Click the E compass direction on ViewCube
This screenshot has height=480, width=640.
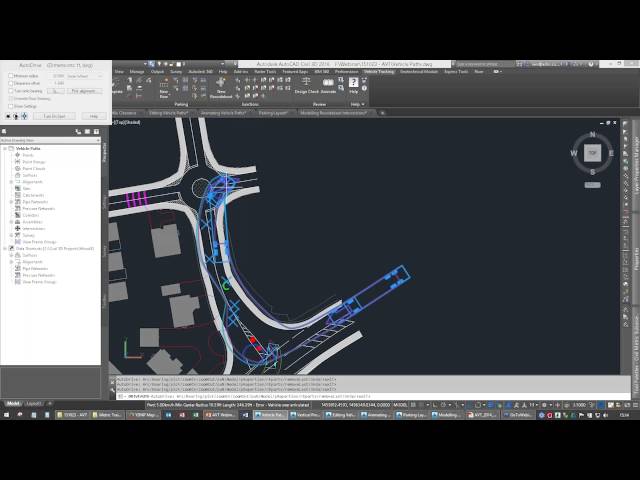611,153
